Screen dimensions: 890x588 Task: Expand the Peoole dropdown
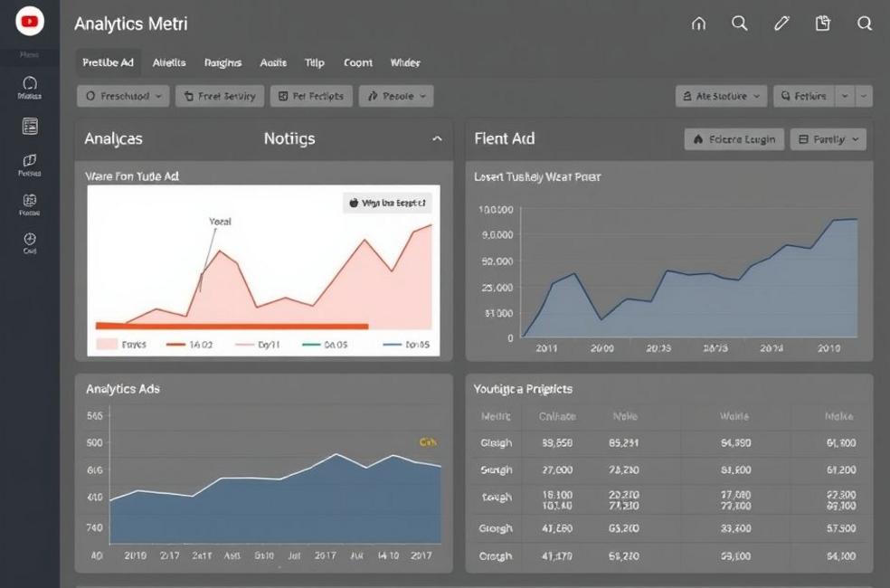point(396,96)
